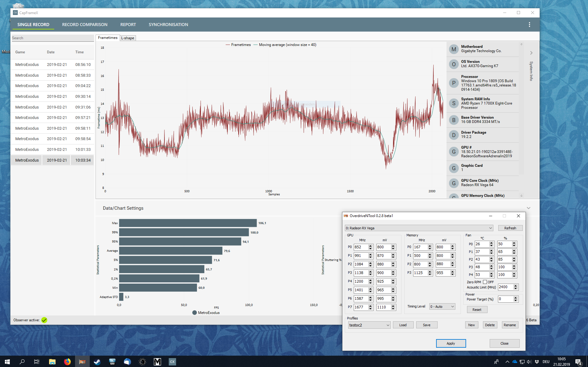The width and height of the screenshot is (588, 367).
Task: Click the Search records input field
Action: 52,38
